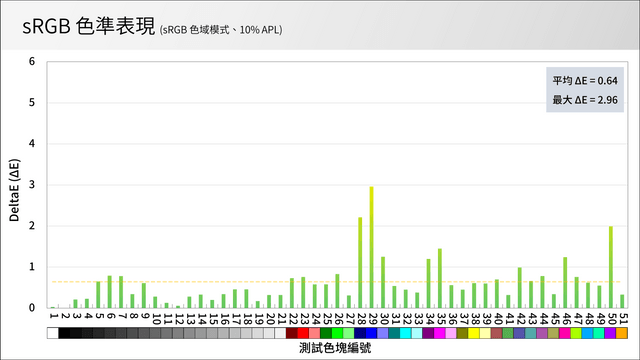Click the "平均 ΔE = 0.64" legend text
This screenshot has width=640, height=360.
pyautogui.click(x=585, y=81)
